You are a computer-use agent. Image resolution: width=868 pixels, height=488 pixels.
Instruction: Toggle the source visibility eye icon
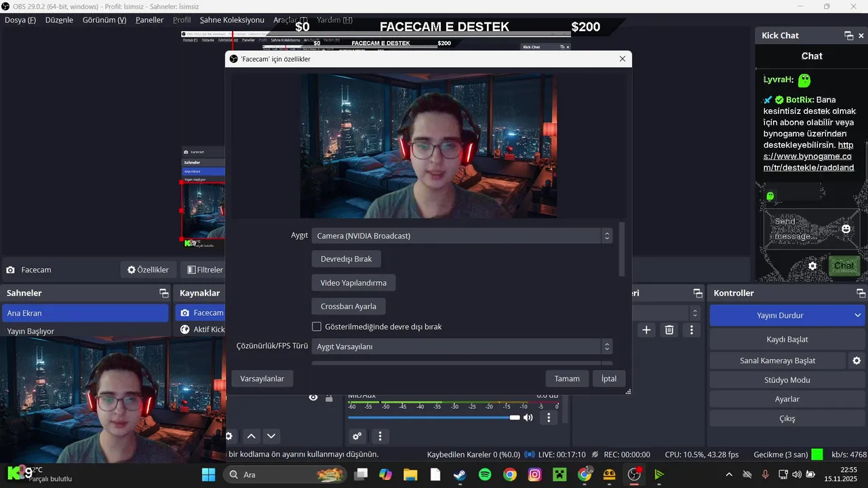click(x=313, y=397)
